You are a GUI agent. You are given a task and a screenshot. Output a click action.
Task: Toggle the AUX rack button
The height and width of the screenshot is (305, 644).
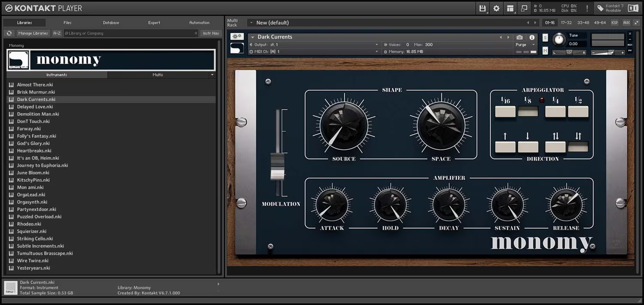(626, 23)
